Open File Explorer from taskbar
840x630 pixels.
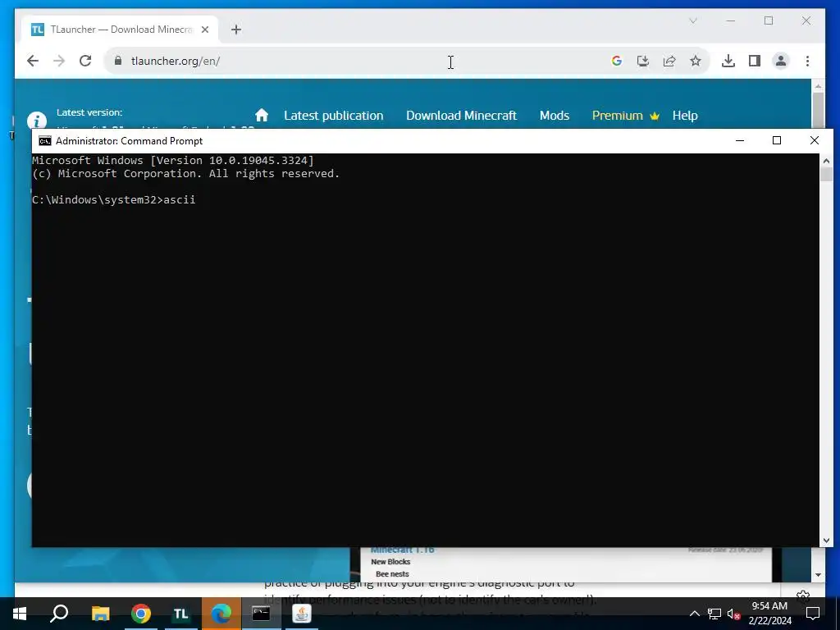click(x=100, y=614)
